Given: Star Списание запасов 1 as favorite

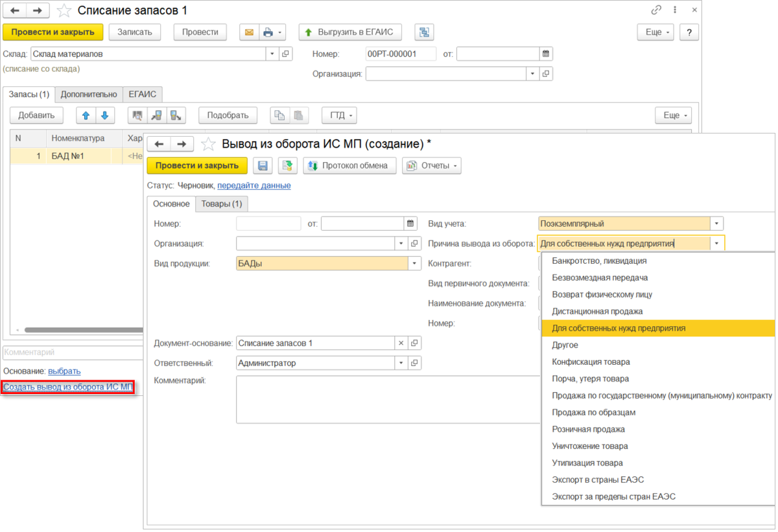Looking at the screenshot, I should 64,11.
